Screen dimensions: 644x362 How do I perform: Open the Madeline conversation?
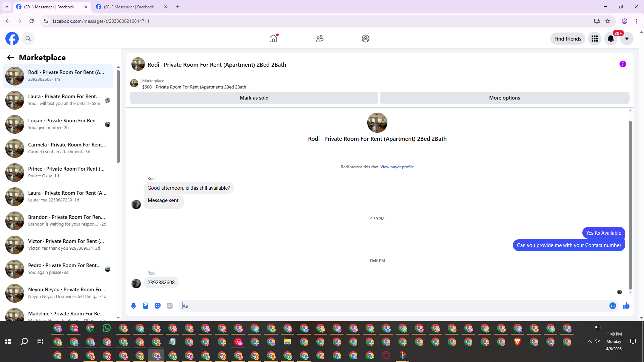[58, 314]
